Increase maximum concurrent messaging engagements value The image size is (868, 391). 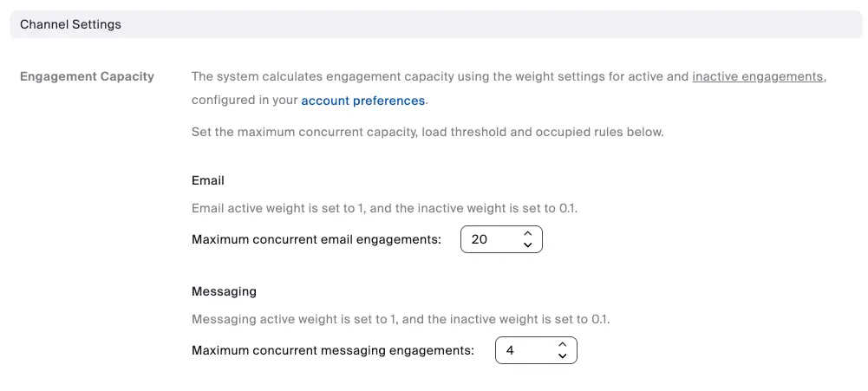pos(562,344)
